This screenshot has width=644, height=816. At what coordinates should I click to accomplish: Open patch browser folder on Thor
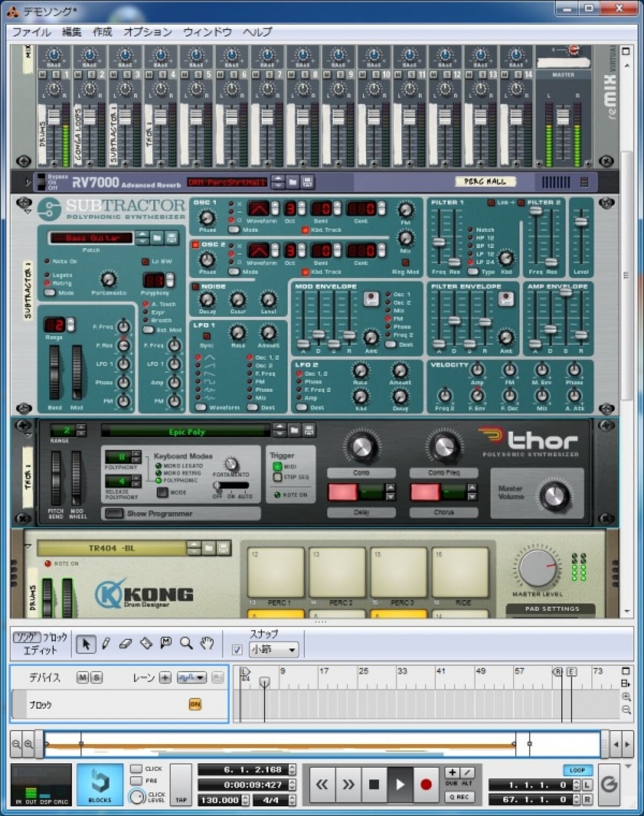(294, 430)
